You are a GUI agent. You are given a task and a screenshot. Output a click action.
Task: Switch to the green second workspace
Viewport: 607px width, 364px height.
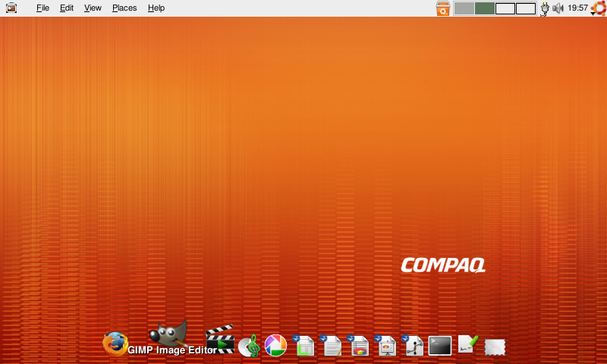pyautogui.click(x=485, y=8)
